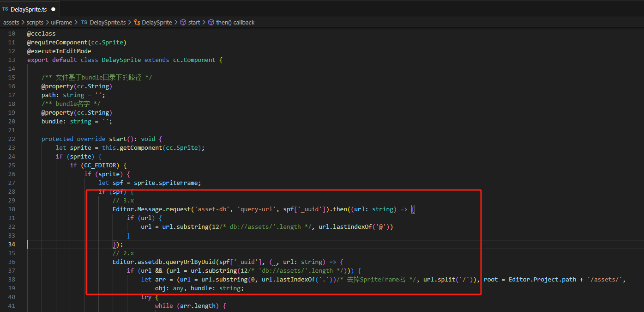The width and height of the screenshot is (644, 312).
Task: Click the cube icon beside then() callback
Action: [211, 22]
